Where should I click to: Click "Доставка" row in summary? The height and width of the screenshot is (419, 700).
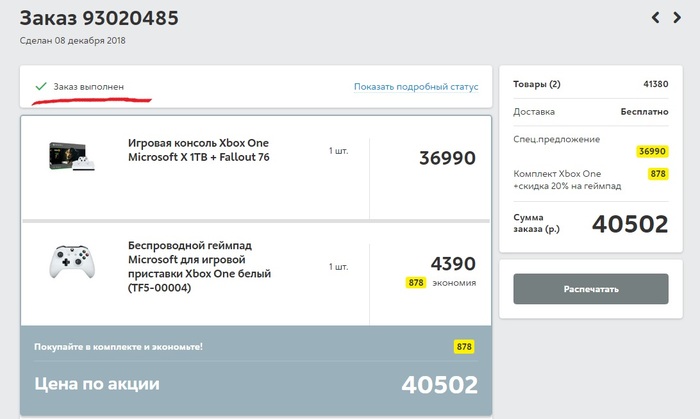pos(534,112)
